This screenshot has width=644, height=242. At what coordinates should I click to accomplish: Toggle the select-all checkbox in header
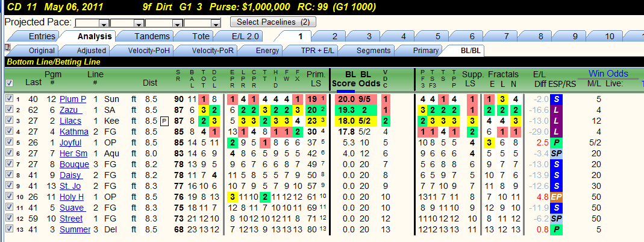click(x=10, y=83)
